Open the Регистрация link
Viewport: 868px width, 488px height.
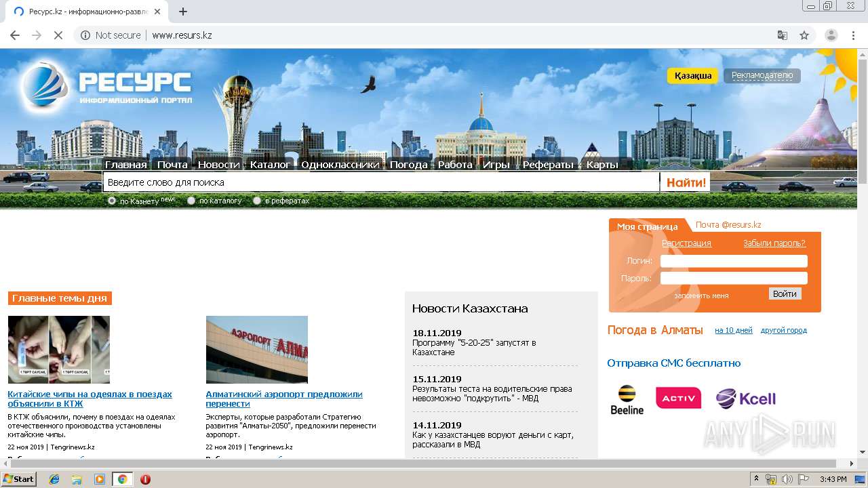coord(686,243)
